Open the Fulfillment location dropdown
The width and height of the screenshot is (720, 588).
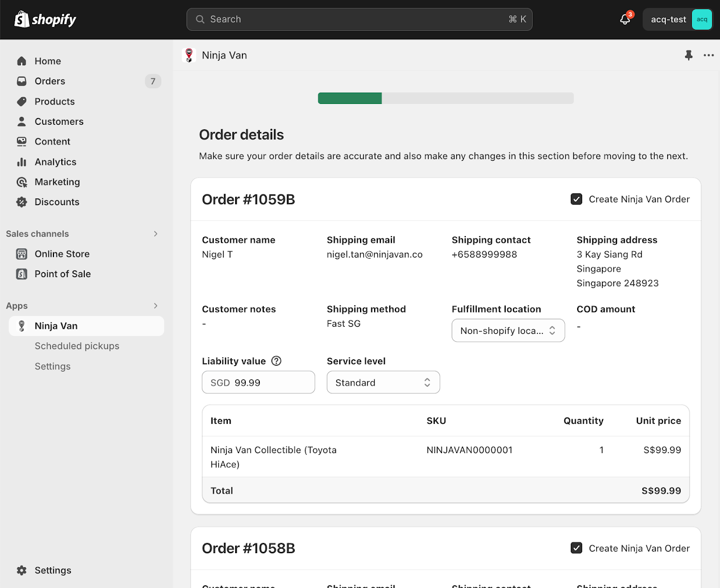pyautogui.click(x=508, y=330)
